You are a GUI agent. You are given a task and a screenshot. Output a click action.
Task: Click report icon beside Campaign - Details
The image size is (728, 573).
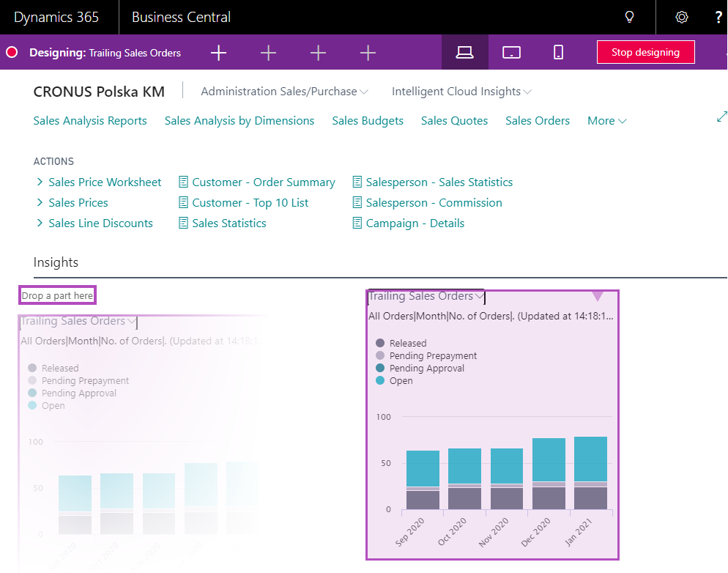pos(357,223)
